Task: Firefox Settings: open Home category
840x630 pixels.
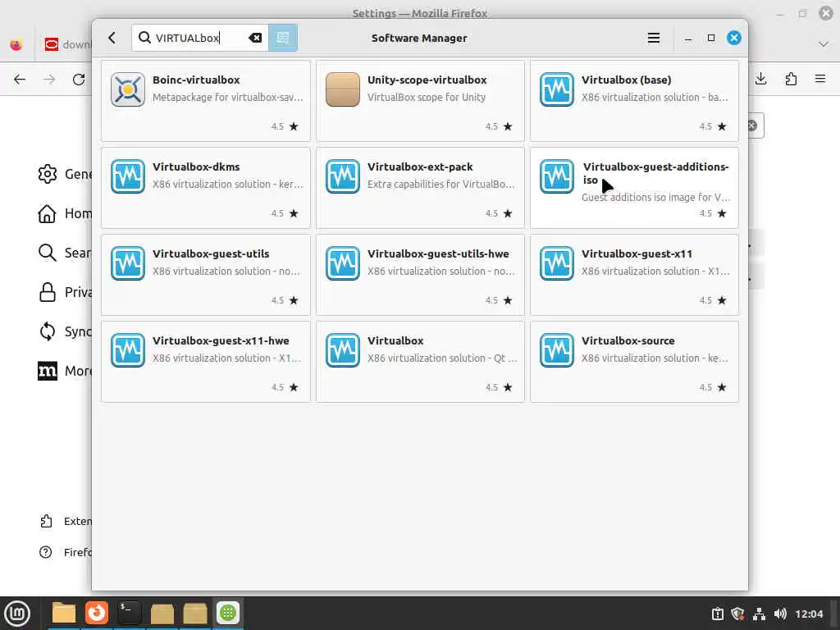Action: click(65, 214)
